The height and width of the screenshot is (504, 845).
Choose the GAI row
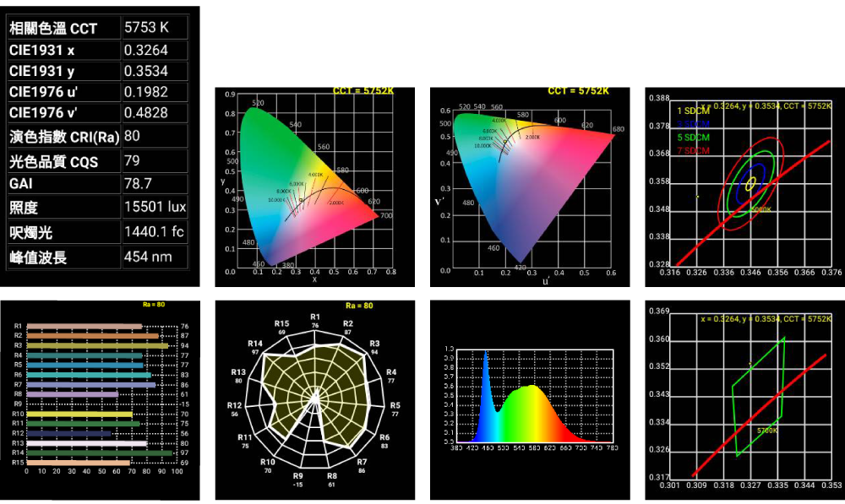coord(97,183)
